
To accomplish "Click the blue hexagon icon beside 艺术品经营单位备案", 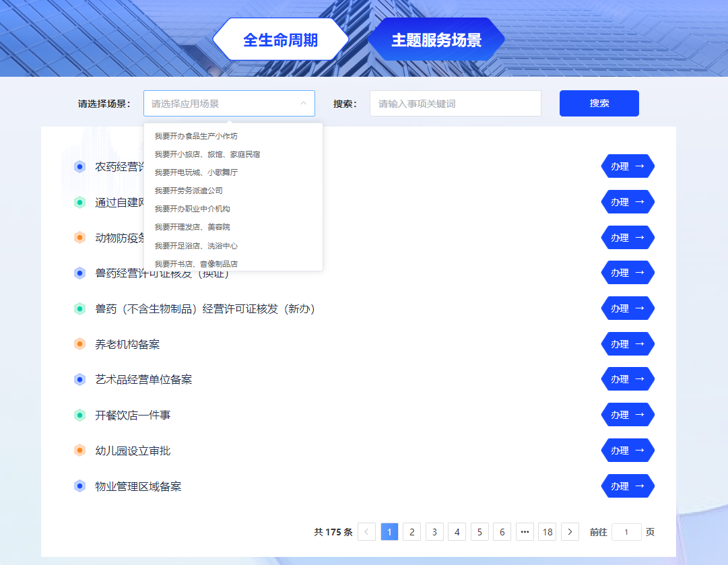I will point(79,379).
